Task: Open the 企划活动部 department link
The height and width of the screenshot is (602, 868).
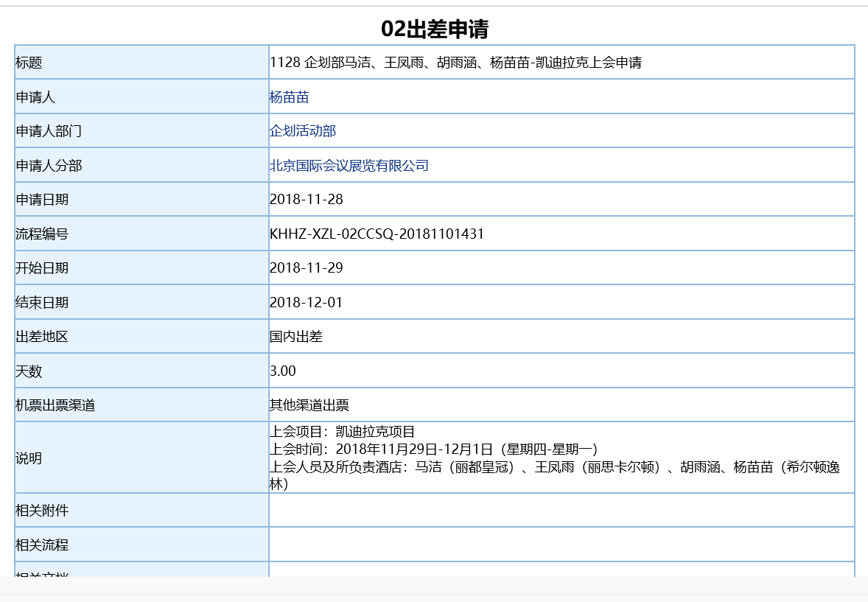Action: point(303,131)
